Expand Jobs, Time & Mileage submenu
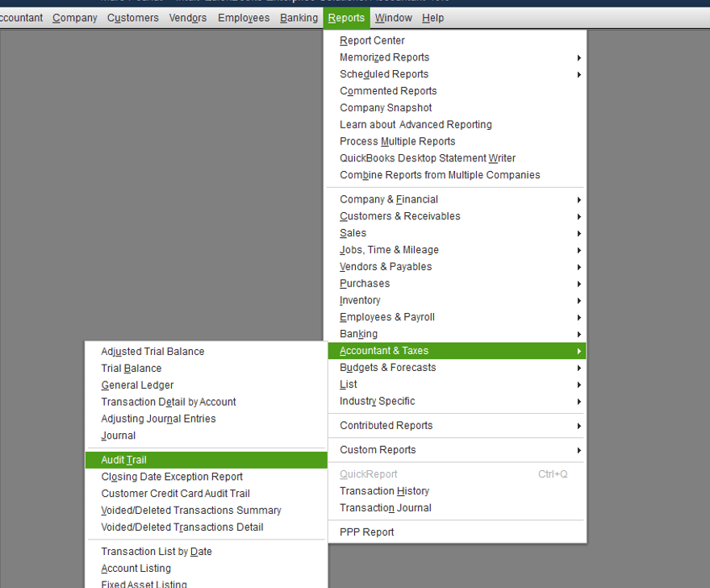 tap(457, 250)
